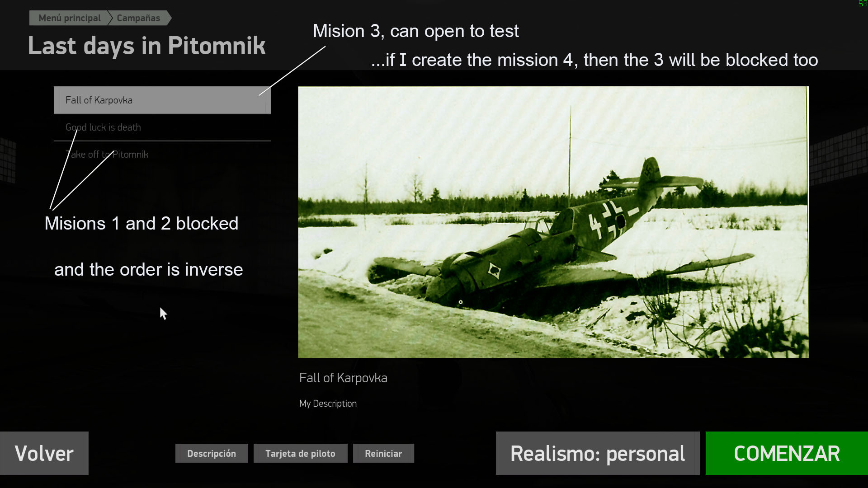This screenshot has width=868, height=488.
Task: Click the green FPS counter in corner
Action: [863, 4]
